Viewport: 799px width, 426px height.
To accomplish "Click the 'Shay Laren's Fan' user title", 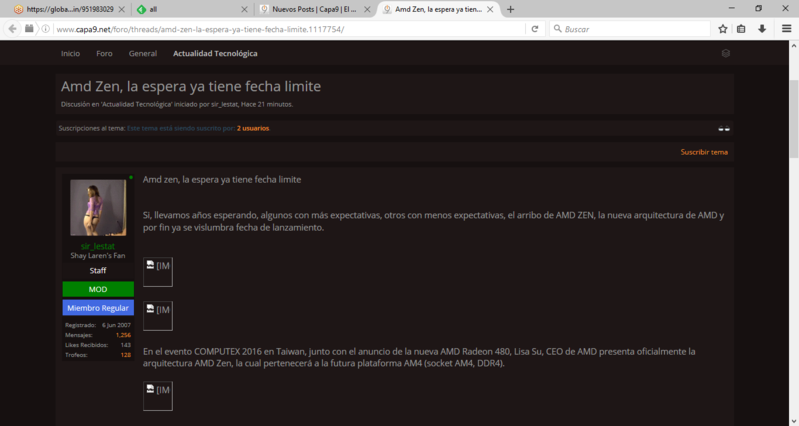I will click(x=98, y=256).
